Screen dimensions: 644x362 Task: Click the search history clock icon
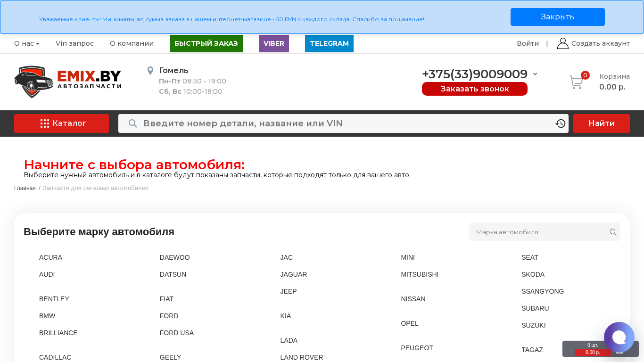(561, 123)
